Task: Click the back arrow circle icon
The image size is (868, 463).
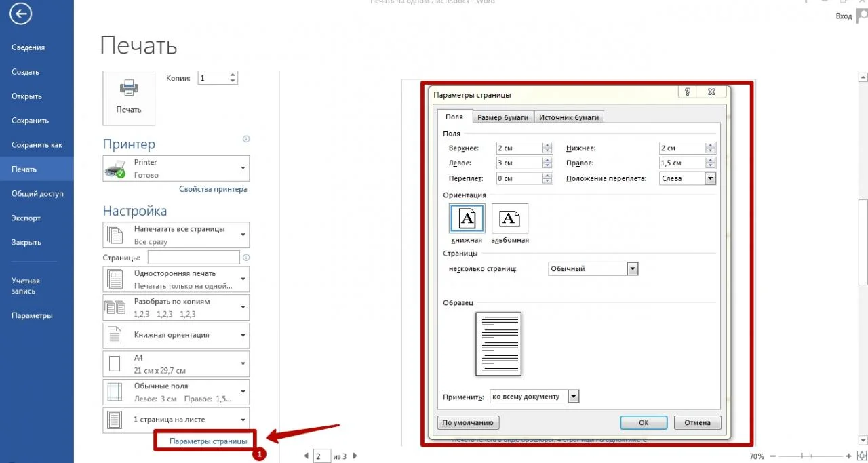Action: pos(21,13)
